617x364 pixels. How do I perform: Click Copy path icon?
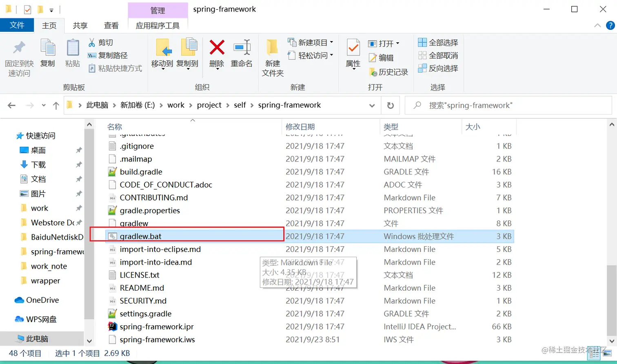click(x=92, y=55)
